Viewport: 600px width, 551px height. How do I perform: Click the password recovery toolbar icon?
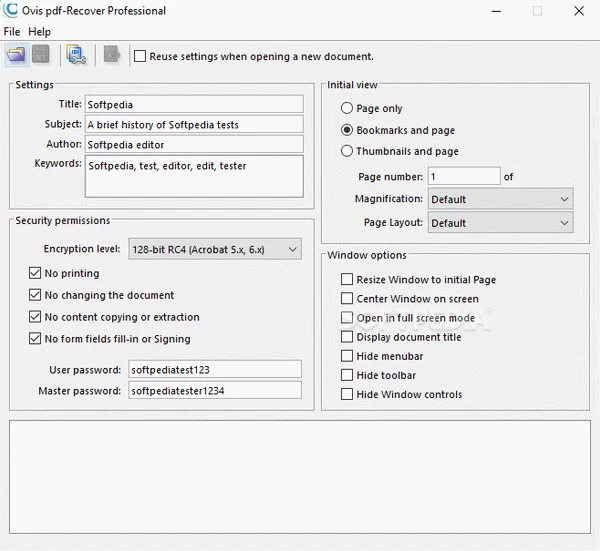pyautogui.click(x=76, y=55)
